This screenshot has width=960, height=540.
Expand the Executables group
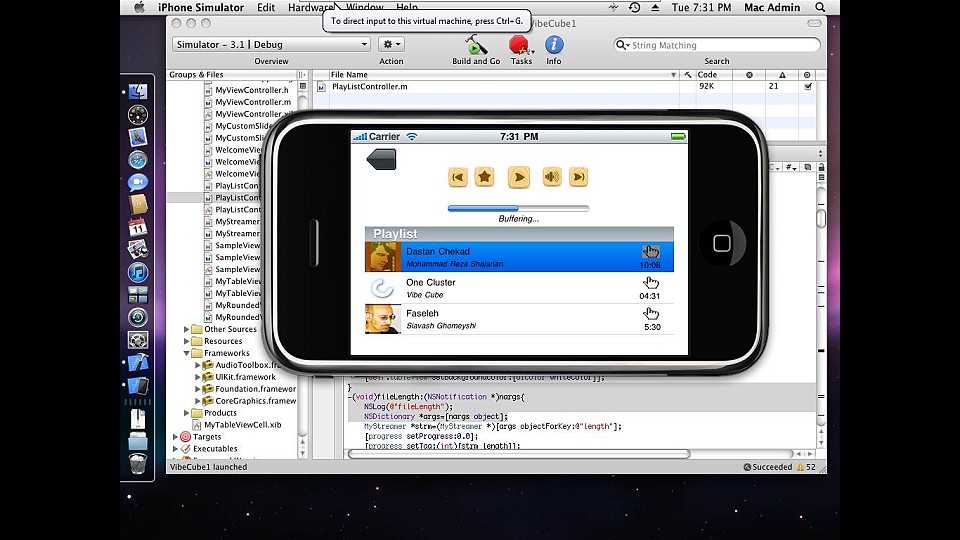(175, 449)
